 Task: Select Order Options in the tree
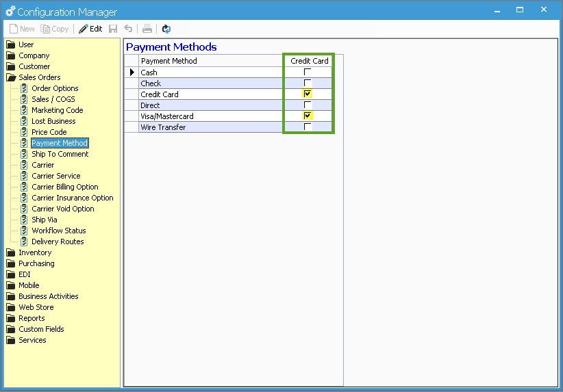coord(55,88)
